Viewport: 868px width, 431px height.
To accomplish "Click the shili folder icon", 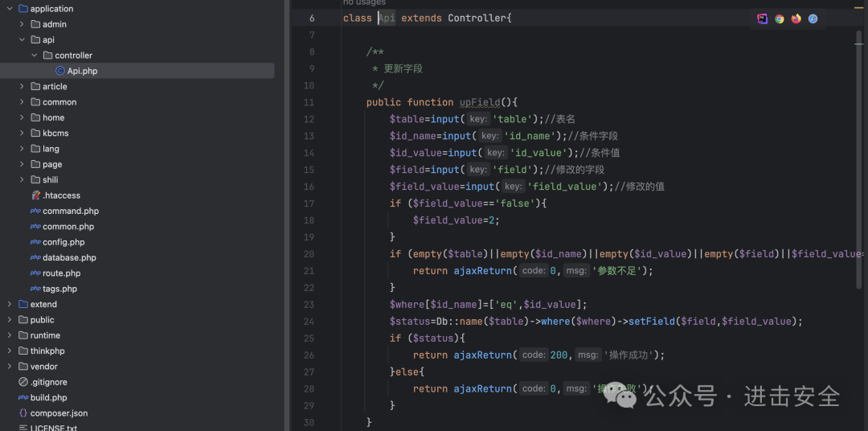I will (x=35, y=179).
